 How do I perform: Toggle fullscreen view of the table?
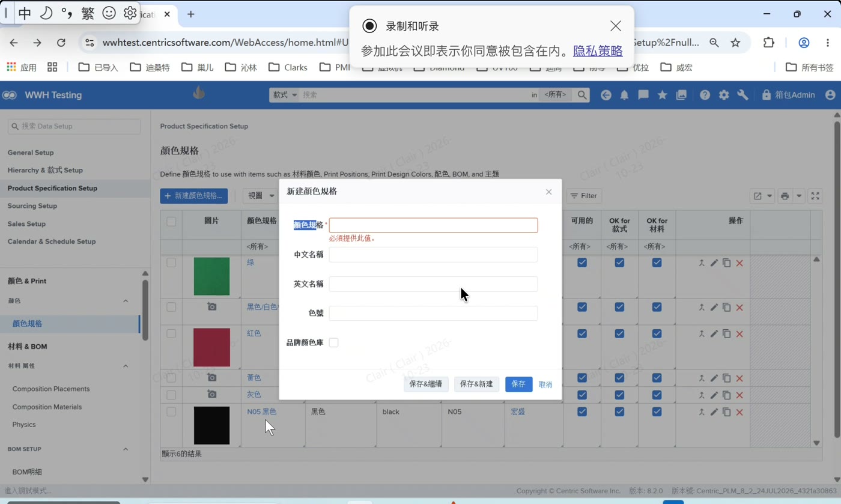point(815,196)
